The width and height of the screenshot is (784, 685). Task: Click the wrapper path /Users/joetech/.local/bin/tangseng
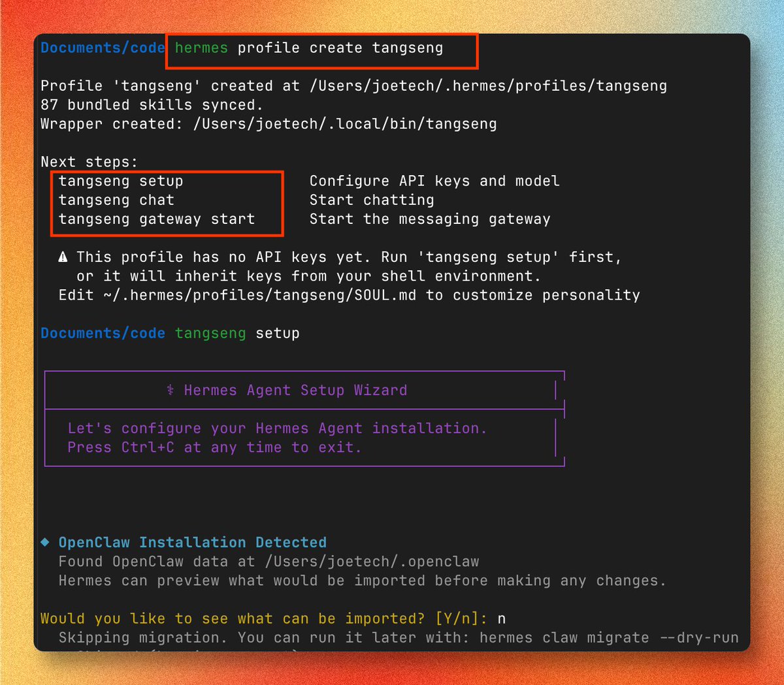coord(345,124)
